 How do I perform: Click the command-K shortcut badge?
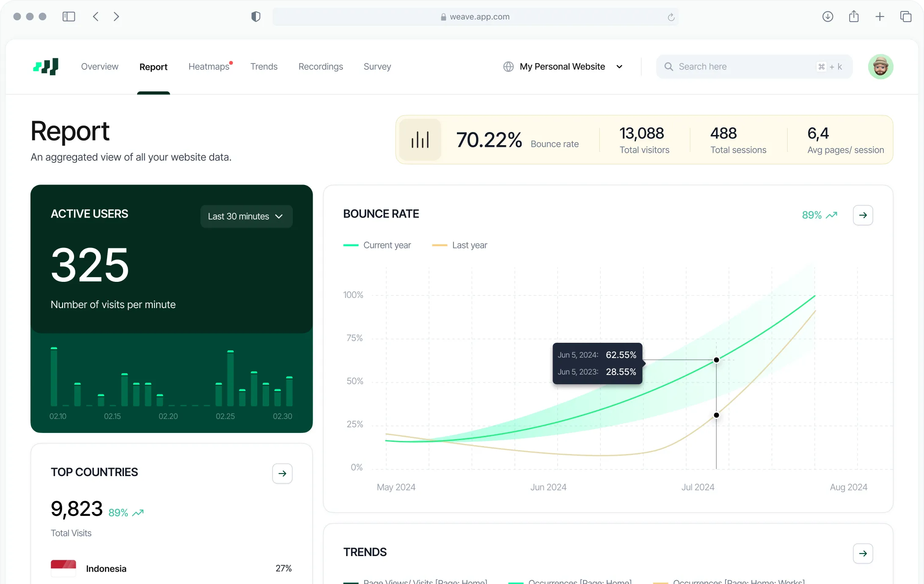click(829, 66)
